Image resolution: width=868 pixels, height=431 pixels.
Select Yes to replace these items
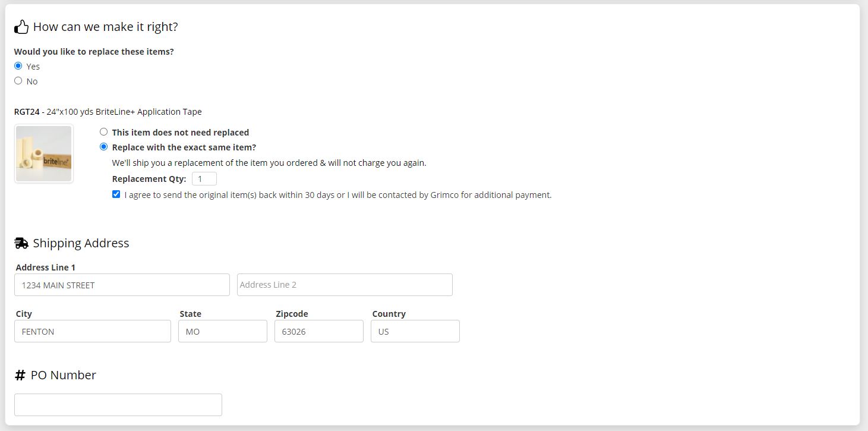tap(18, 66)
